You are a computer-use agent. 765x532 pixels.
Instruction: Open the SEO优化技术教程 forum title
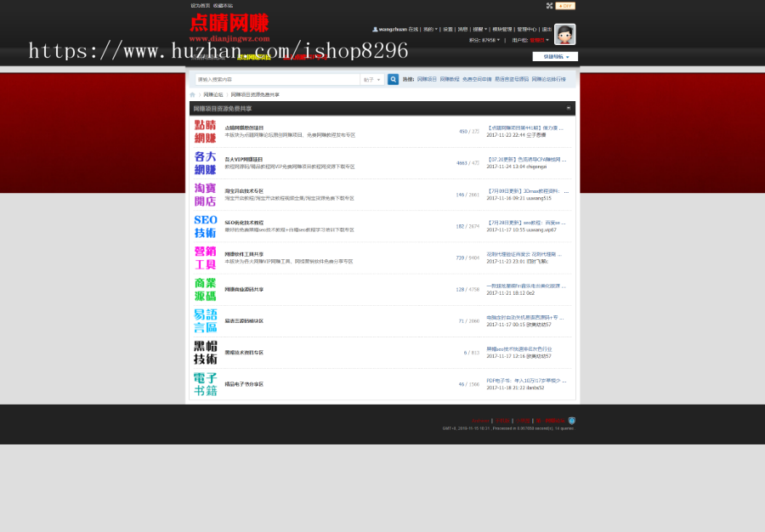pos(244,223)
